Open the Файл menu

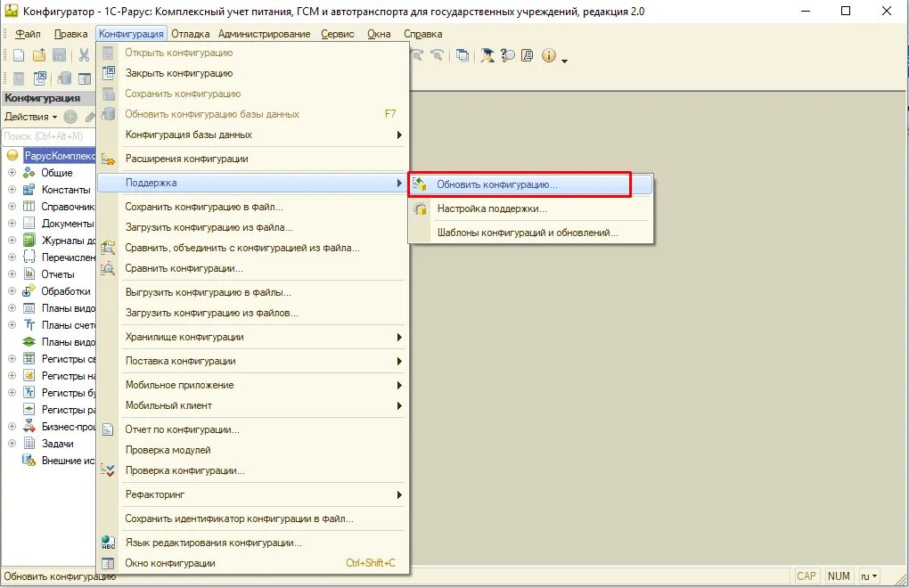pos(28,34)
